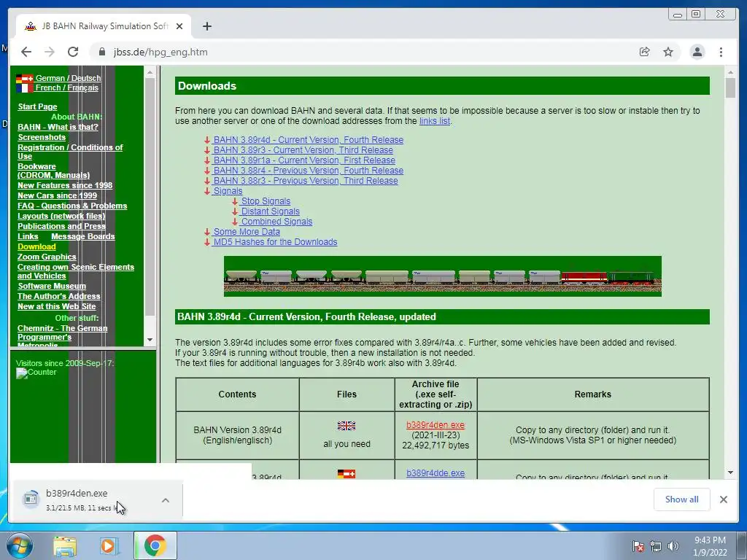Jump to BAHN 3.89r4d Fourth Release

pos(309,139)
